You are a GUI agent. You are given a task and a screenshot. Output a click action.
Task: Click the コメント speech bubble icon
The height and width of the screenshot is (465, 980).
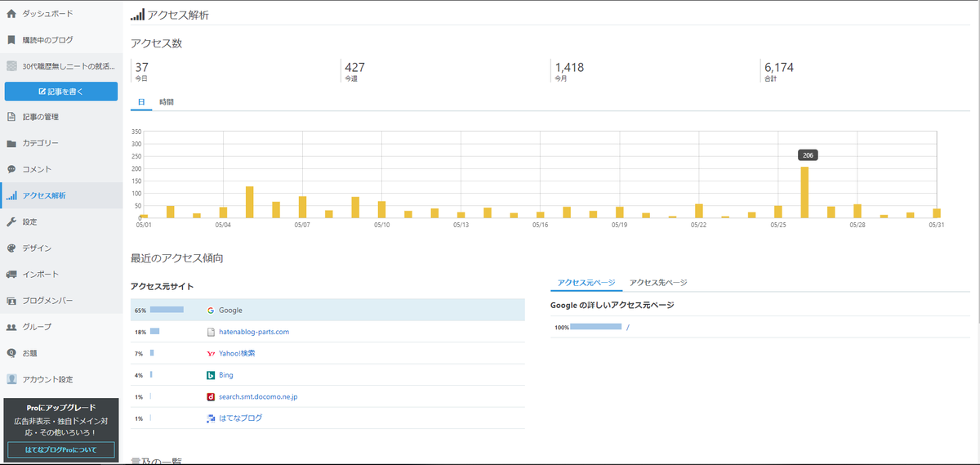click(11, 169)
